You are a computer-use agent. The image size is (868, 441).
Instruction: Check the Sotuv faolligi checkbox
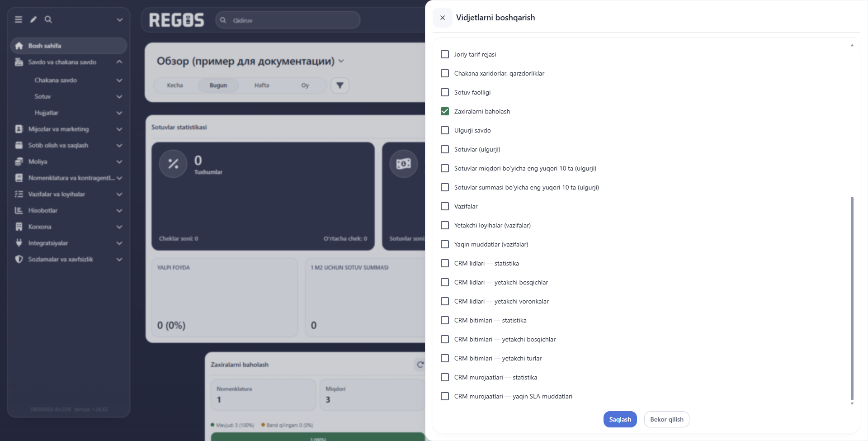click(445, 92)
